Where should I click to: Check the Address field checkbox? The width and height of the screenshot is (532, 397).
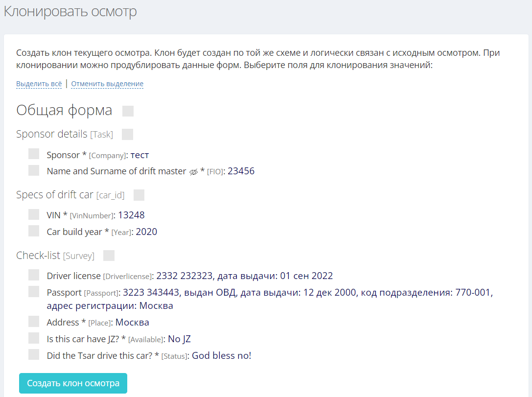pyautogui.click(x=34, y=322)
